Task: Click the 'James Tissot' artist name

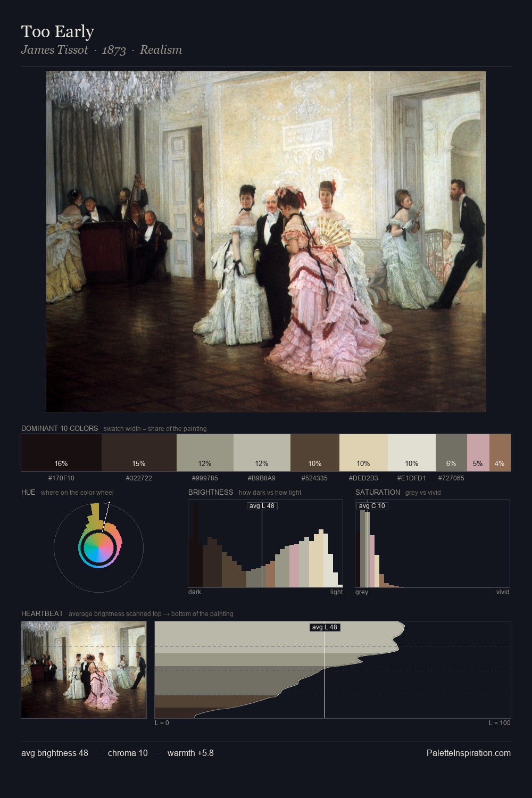Action: [x=54, y=50]
